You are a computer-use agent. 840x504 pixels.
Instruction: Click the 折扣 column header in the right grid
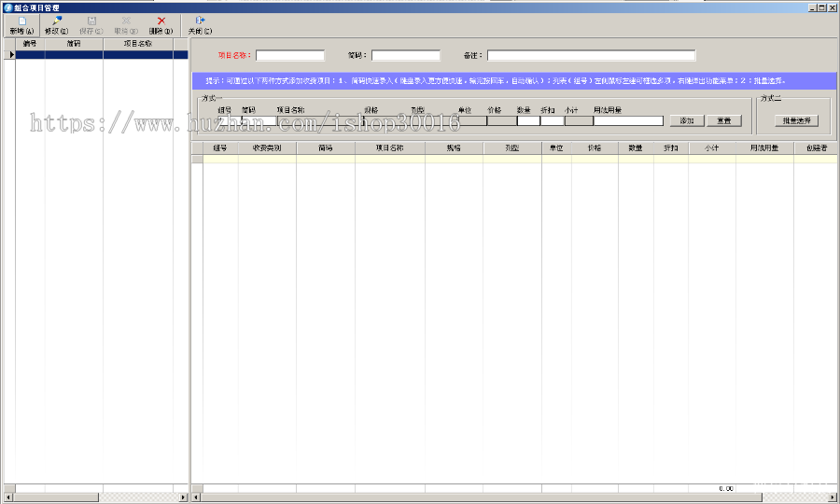pos(671,147)
